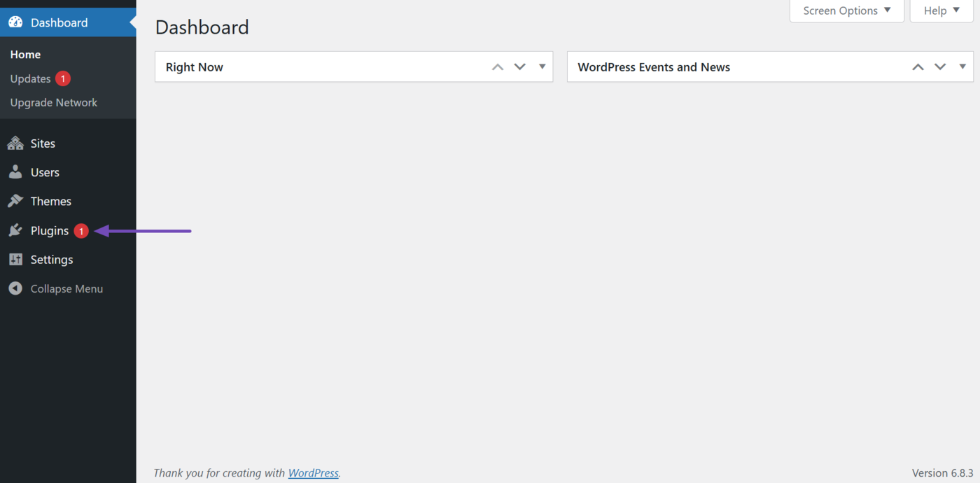Image resolution: width=980 pixels, height=483 pixels.
Task: Click the Users icon in sidebar
Action: pyautogui.click(x=15, y=171)
